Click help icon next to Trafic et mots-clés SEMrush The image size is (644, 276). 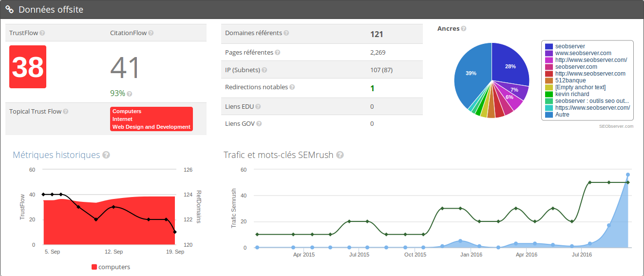pos(340,155)
